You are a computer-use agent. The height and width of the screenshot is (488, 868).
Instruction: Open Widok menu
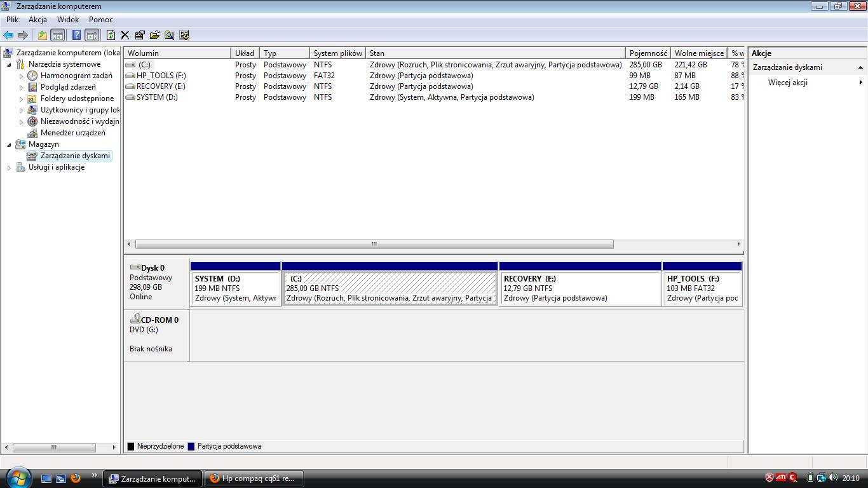click(x=68, y=20)
